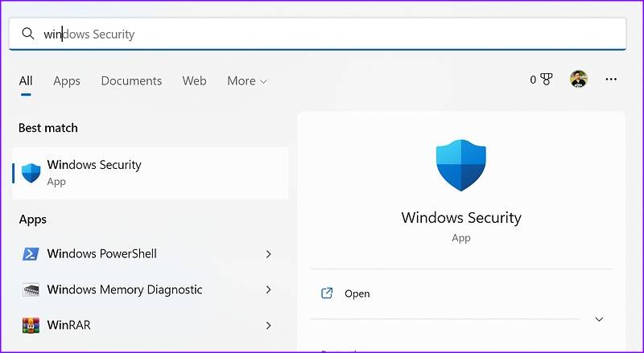Click the Windows Memory Diagnostic icon
644x353 pixels.
coord(31,289)
